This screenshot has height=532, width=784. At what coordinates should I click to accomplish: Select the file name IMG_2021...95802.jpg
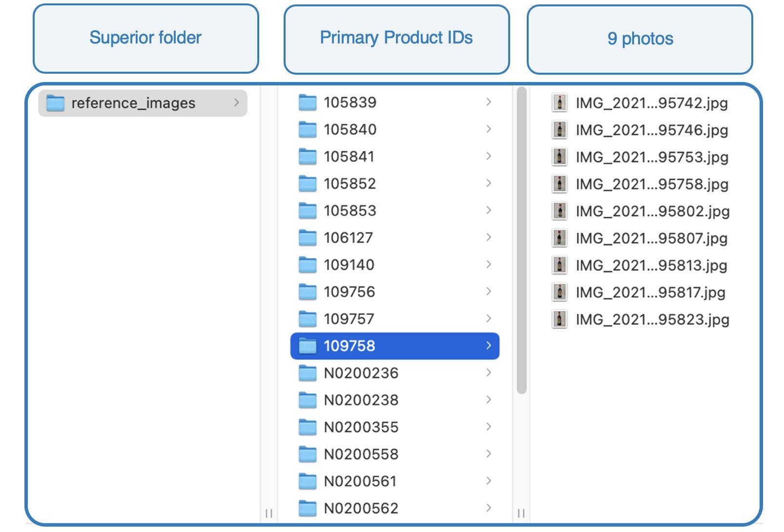coord(653,211)
